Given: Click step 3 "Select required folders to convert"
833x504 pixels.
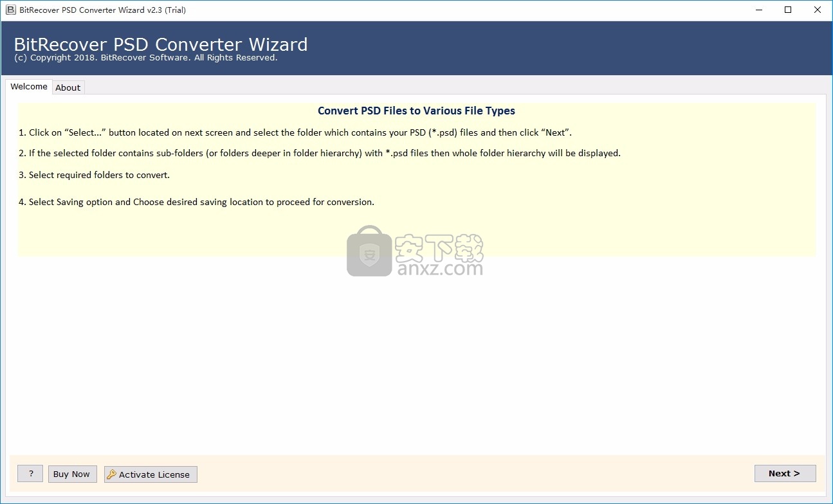Looking at the screenshot, I should (95, 175).
